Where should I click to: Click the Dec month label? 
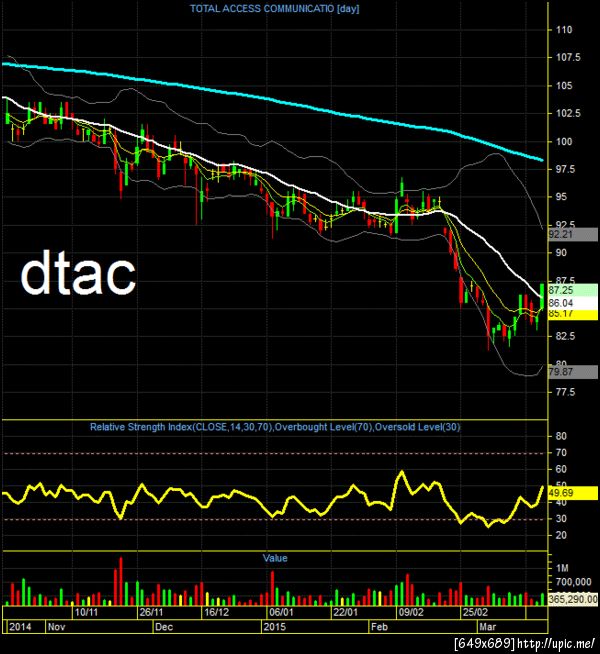tap(163, 626)
